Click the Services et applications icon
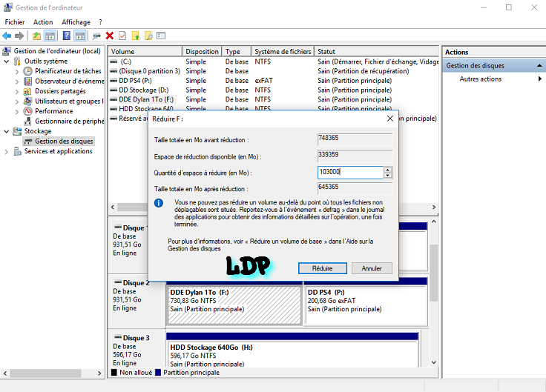The width and height of the screenshot is (546, 392). point(17,151)
